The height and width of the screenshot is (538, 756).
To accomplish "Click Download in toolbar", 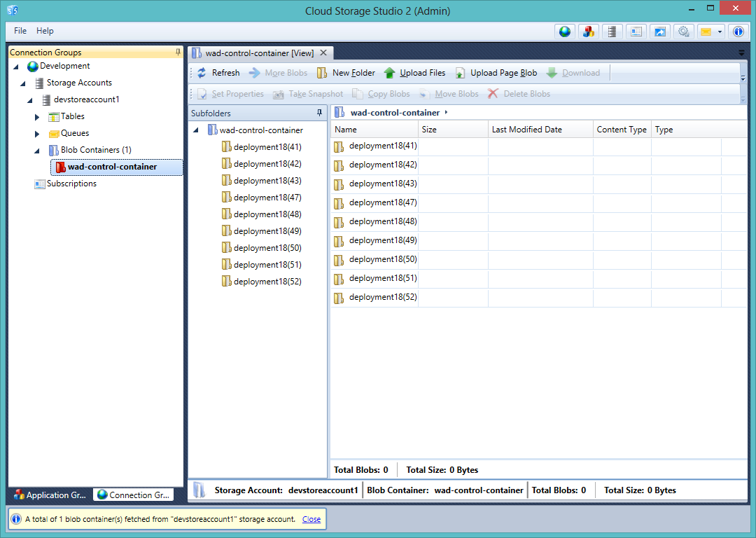I will pyautogui.click(x=573, y=73).
